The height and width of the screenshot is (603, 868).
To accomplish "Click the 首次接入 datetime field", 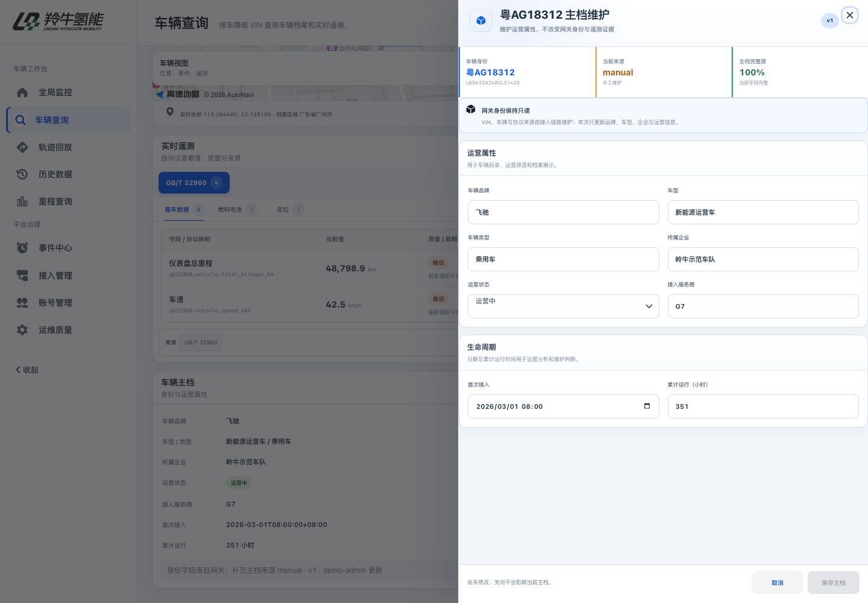I will coord(563,406).
